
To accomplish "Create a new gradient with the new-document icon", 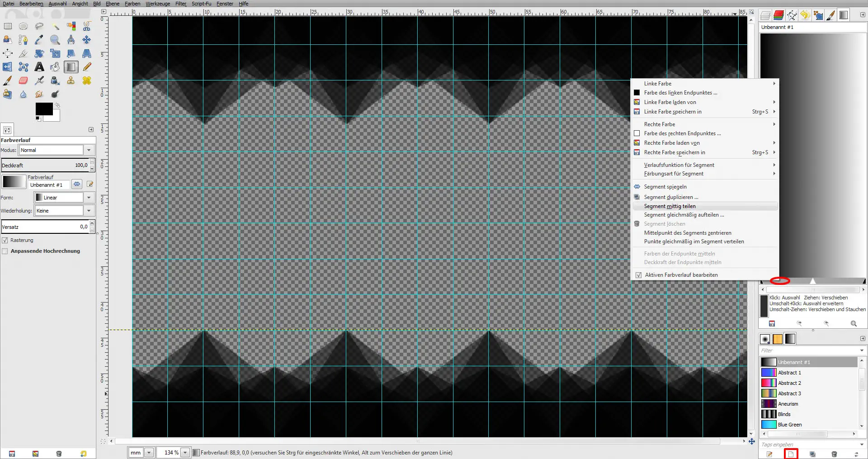I will point(790,454).
